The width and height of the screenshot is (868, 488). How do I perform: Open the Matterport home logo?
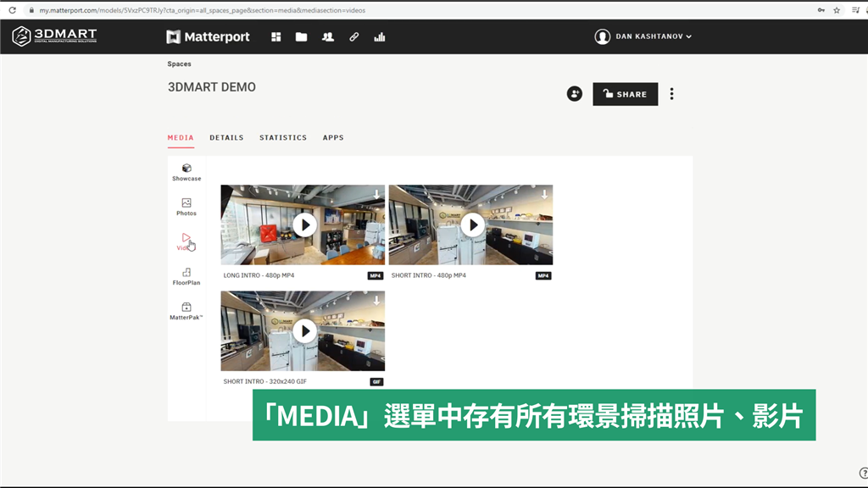click(x=208, y=37)
